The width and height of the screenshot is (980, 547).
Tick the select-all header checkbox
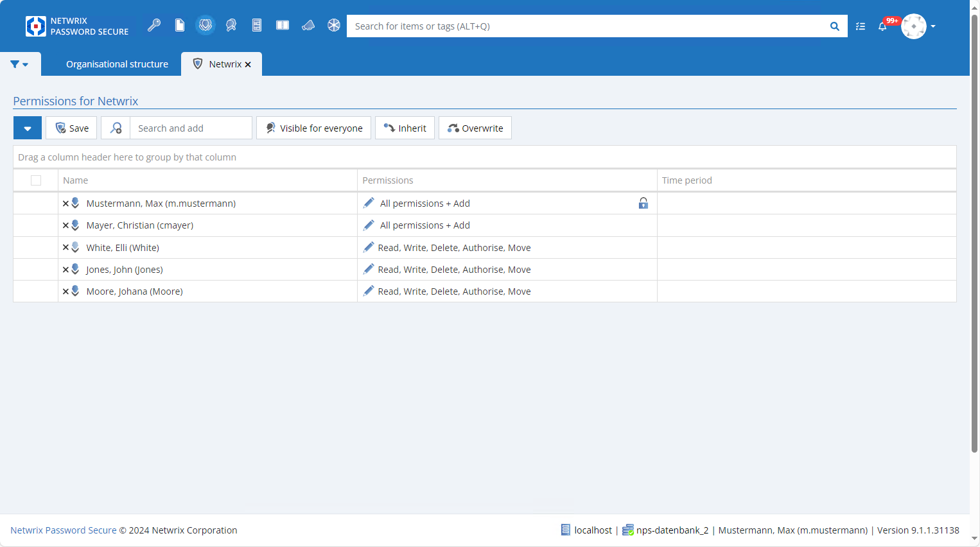coord(36,180)
